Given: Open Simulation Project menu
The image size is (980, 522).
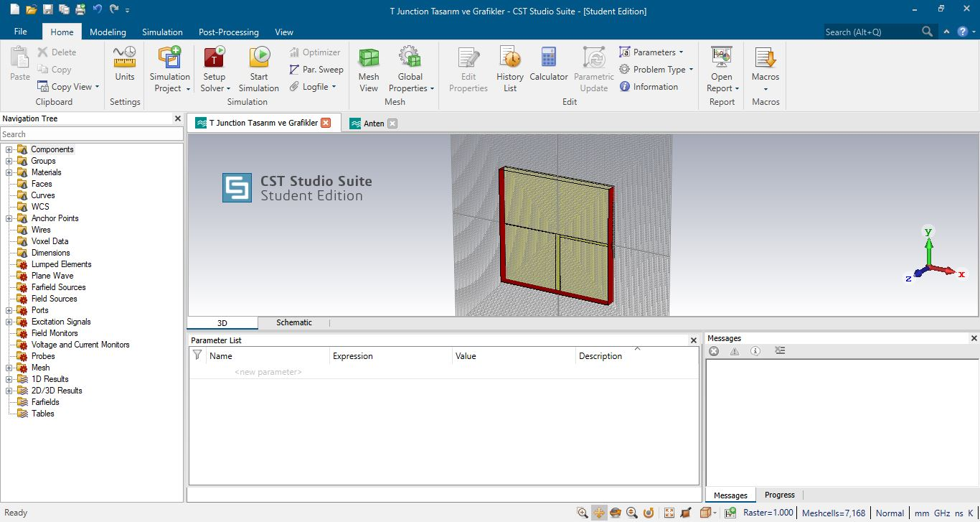Looking at the screenshot, I should [170, 69].
